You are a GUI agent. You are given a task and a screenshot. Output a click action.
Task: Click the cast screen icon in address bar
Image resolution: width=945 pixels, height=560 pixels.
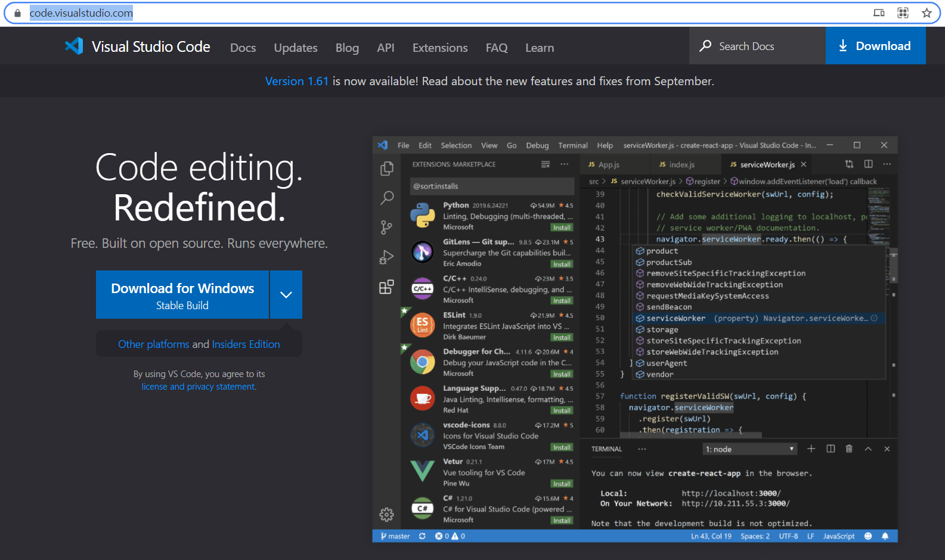click(879, 13)
